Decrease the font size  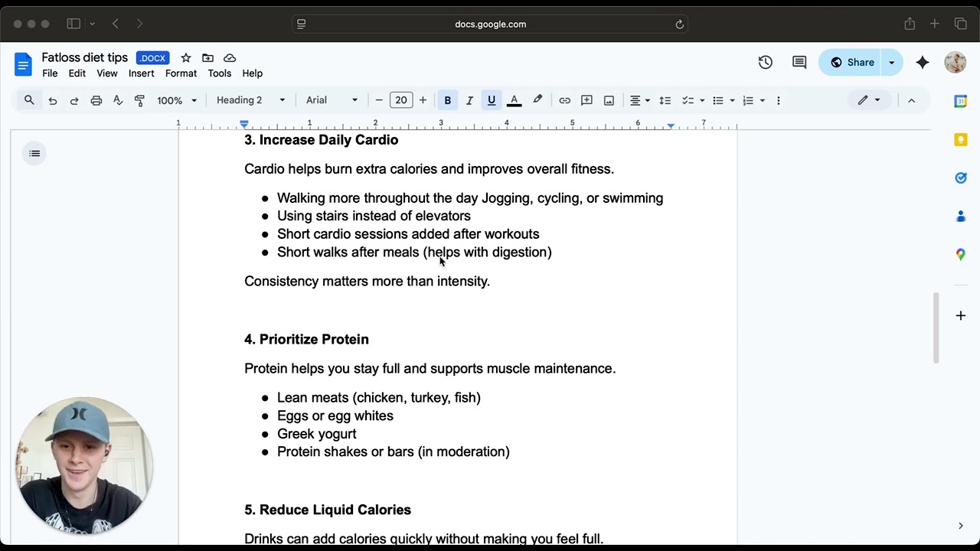pos(378,100)
